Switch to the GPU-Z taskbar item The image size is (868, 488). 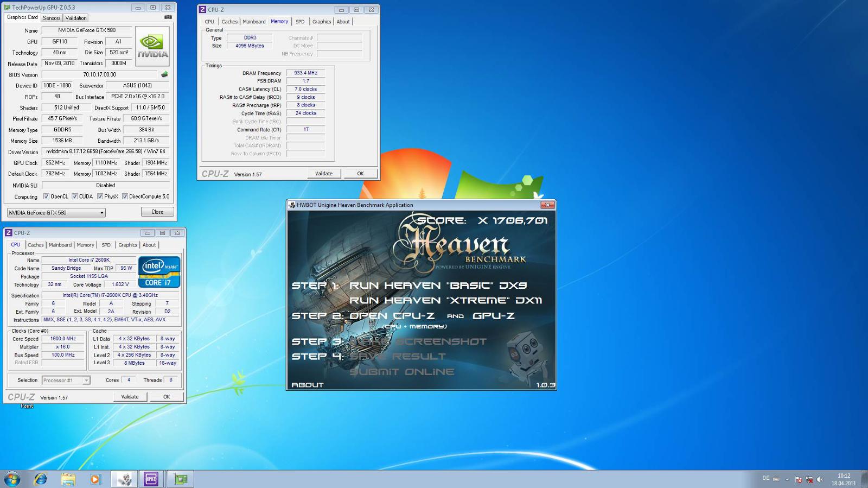tap(180, 479)
